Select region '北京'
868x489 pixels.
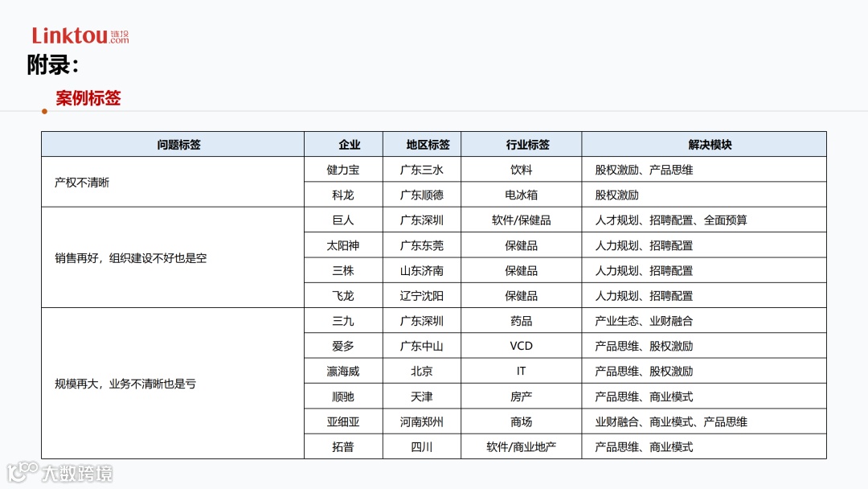point(422,372)
